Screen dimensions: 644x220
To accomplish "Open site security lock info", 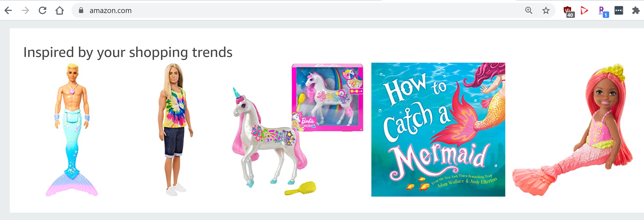I will click(81, 10).
